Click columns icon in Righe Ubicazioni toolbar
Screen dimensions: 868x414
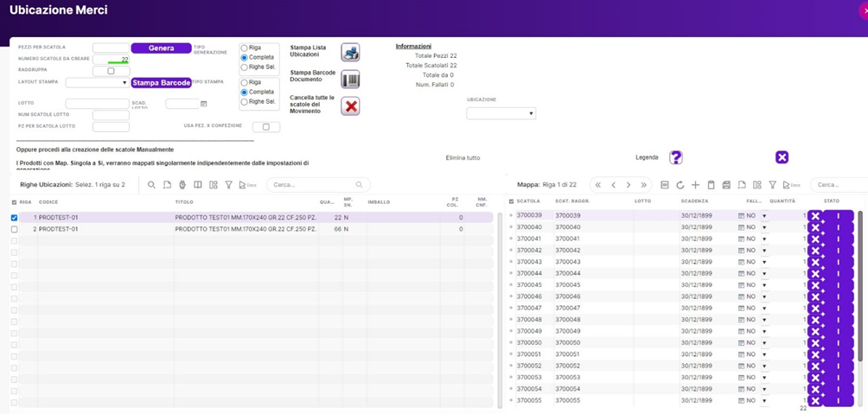pyautogui.click(x=198, y=185)
